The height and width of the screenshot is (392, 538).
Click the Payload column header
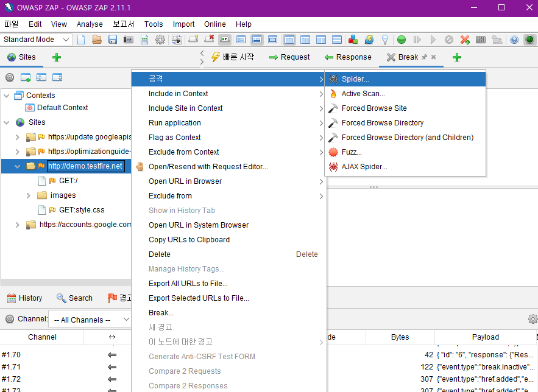(x=485, y=337)
